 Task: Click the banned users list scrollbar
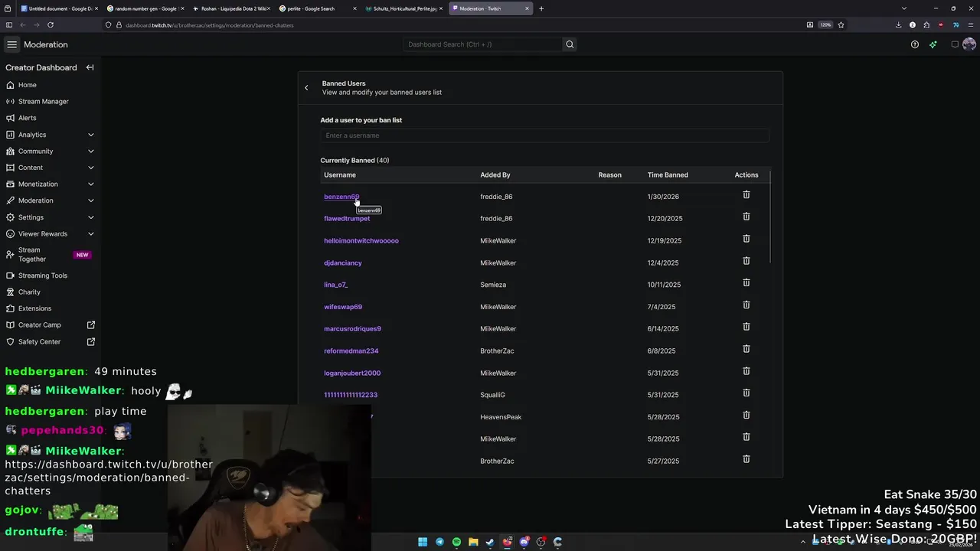click(x=770, y=218)
